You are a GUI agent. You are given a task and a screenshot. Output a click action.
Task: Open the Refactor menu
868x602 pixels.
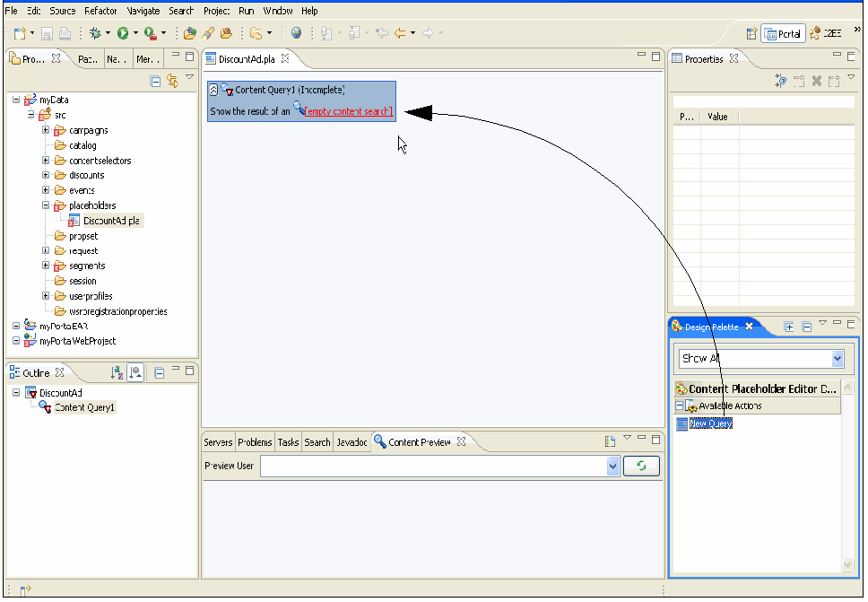point(100,11)
